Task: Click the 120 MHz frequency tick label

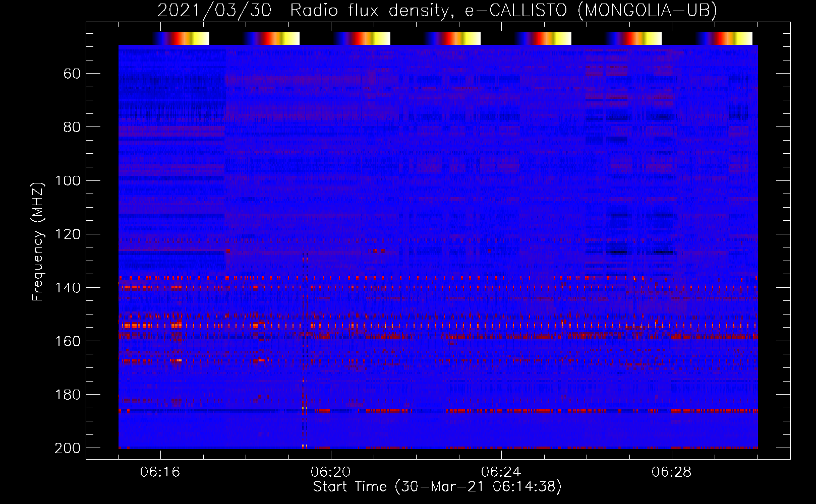Action: [68, 234]
